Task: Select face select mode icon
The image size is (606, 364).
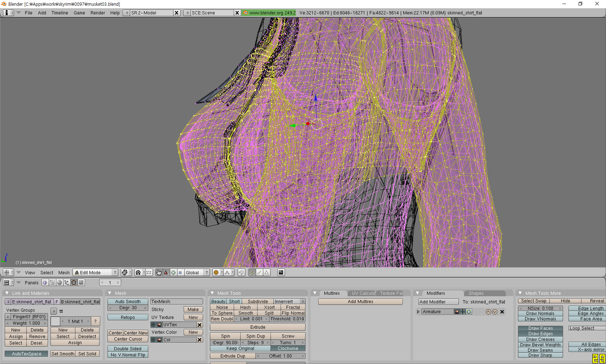Action: coord(267,272)
